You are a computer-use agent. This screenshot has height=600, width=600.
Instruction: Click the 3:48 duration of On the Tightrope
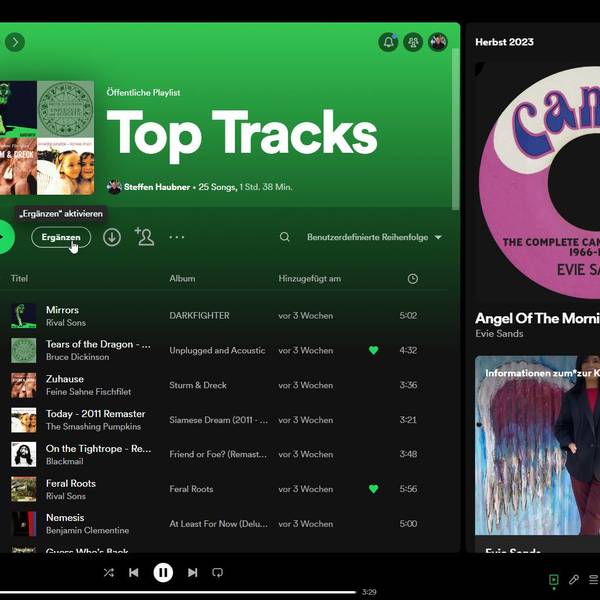[408, 454]
